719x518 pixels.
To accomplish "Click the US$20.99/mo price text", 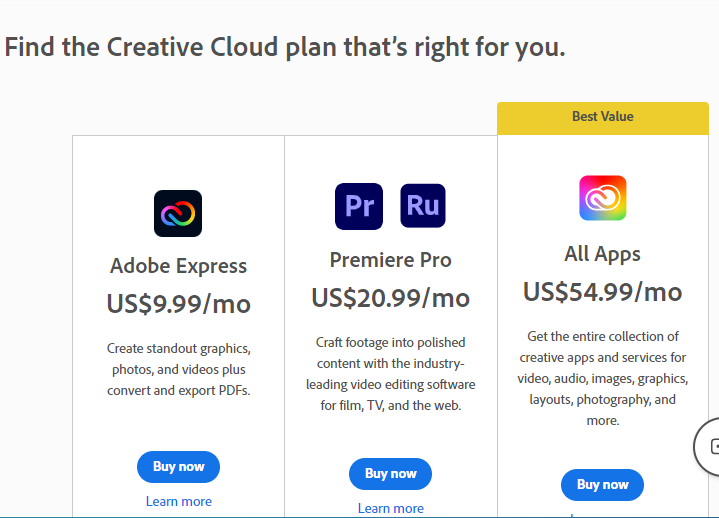I will [390, 298].
